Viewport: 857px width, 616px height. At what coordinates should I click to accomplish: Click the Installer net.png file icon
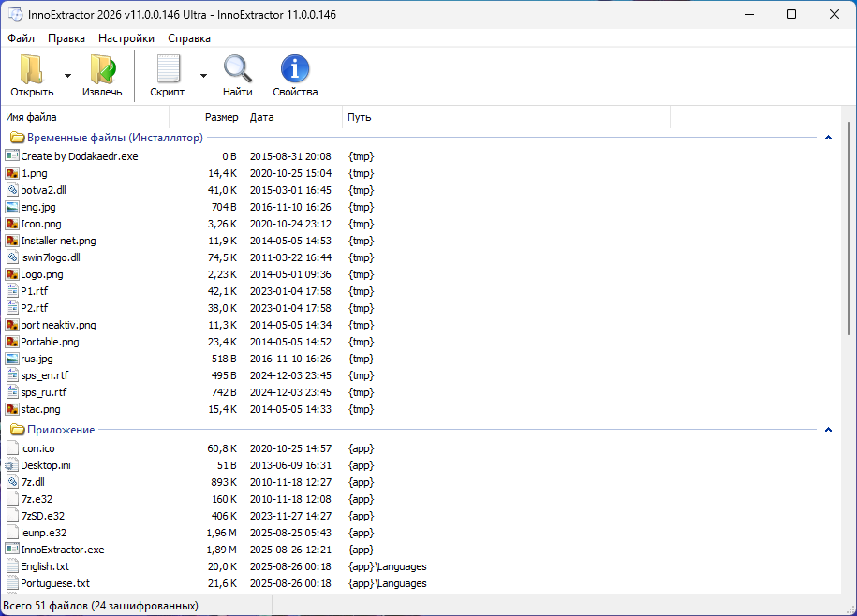point(12,241)
